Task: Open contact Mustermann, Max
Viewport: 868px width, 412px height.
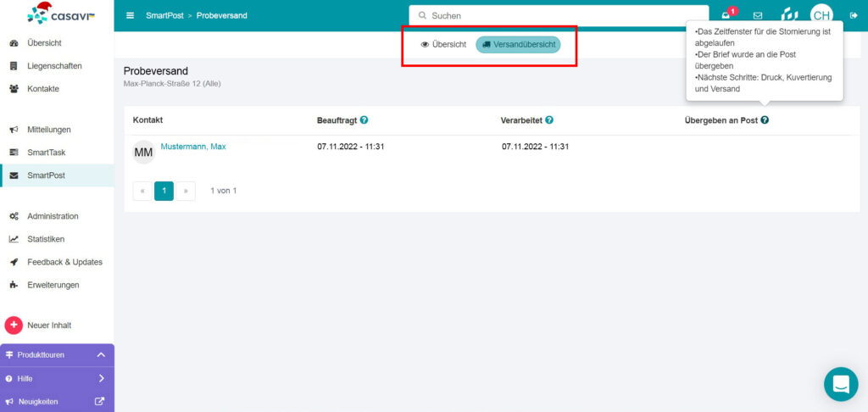Action: pos(193,147)
